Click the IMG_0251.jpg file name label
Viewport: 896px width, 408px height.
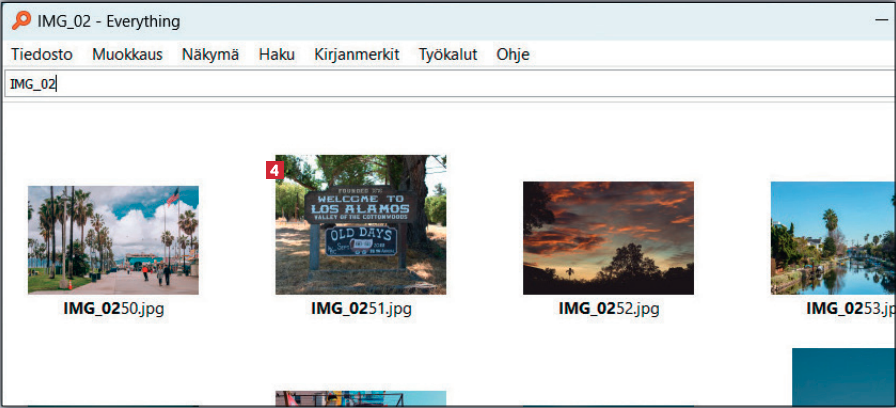pos(361,309)
